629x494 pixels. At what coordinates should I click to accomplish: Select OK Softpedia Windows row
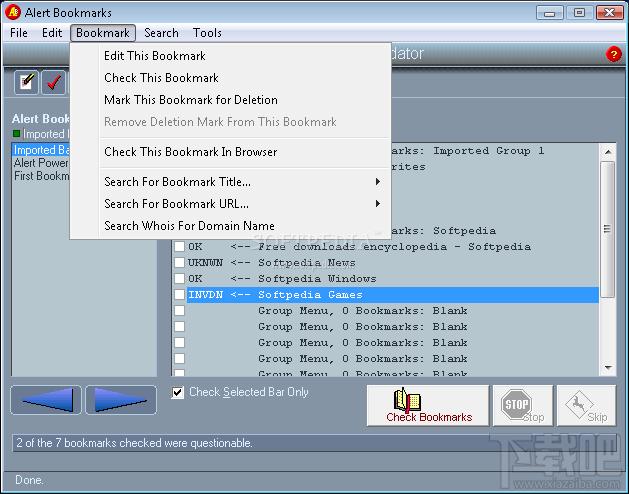pos(393,279)
